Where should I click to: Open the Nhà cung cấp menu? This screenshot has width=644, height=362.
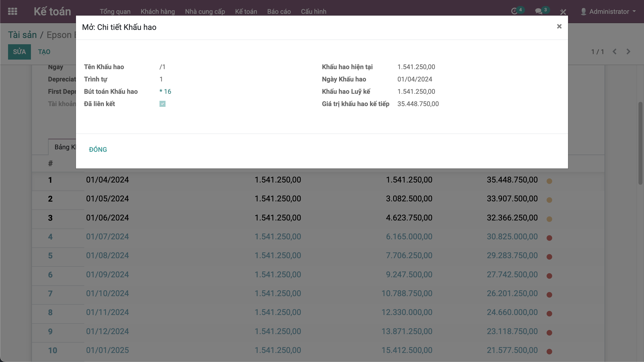click(x=205, y=12)
